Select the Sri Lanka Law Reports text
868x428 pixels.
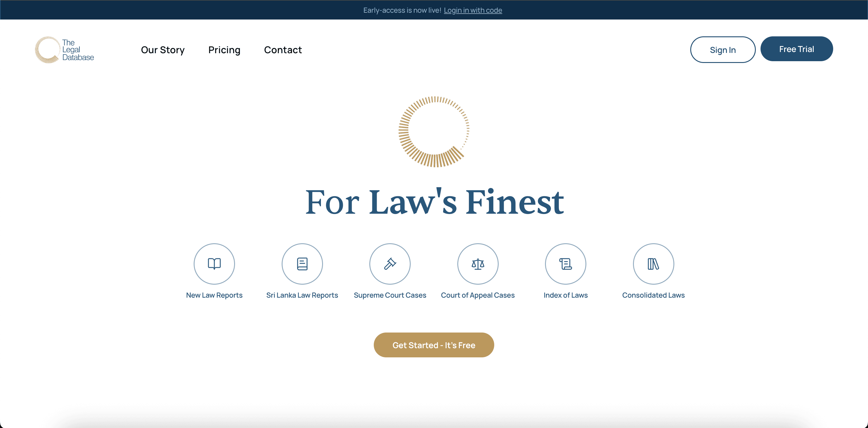tap(302, 295)
